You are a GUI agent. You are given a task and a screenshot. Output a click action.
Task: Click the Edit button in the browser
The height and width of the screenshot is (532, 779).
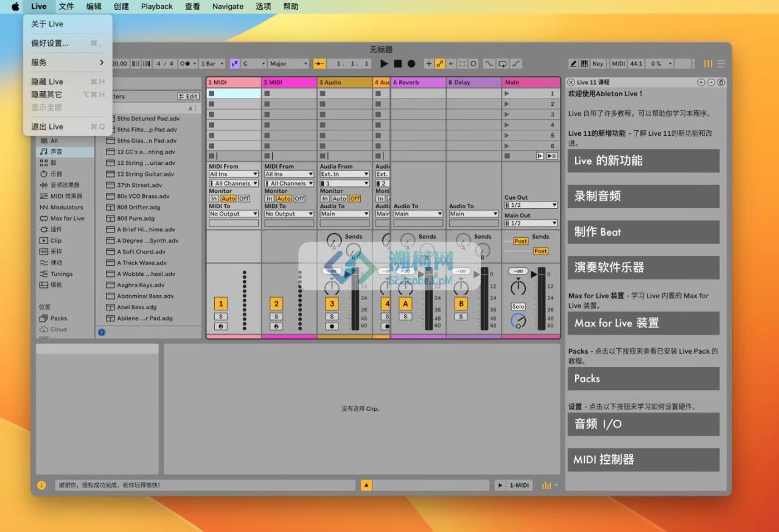click(x=189, y=96)
